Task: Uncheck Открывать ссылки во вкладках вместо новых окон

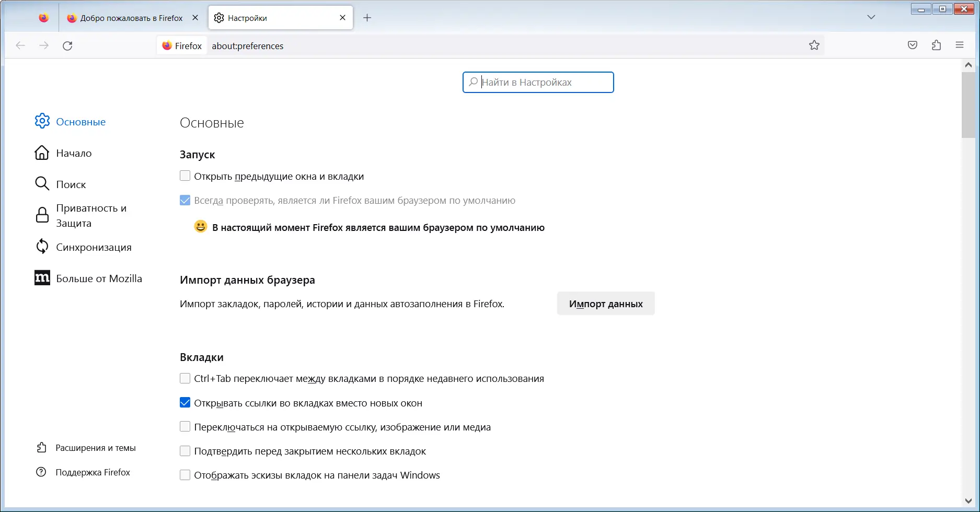Action: coord(185,403)
